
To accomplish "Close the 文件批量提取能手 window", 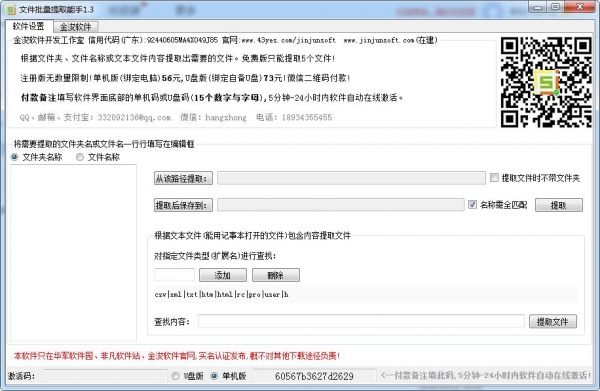I will [x=580, y=7].
